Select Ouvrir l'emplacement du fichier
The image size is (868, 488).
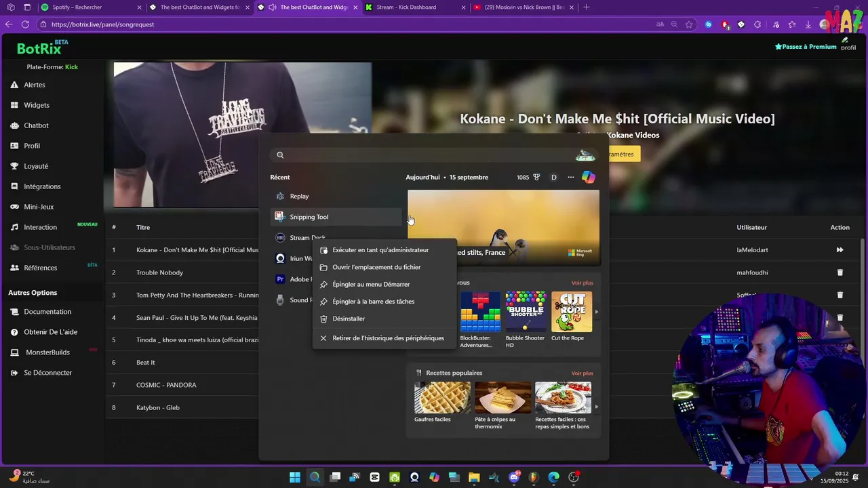coord(376,267)
